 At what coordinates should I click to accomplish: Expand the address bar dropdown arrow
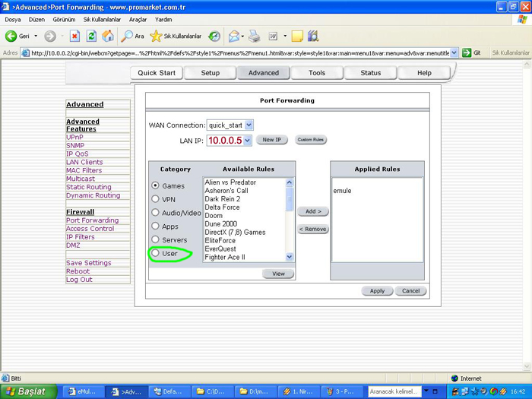click(x=454, y=52)
